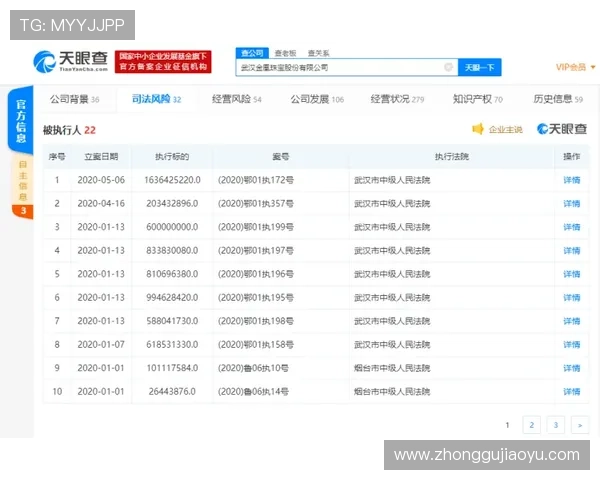Click 详情 for case 鄂01执357号

pyautogui.click(x=572, y=204)
